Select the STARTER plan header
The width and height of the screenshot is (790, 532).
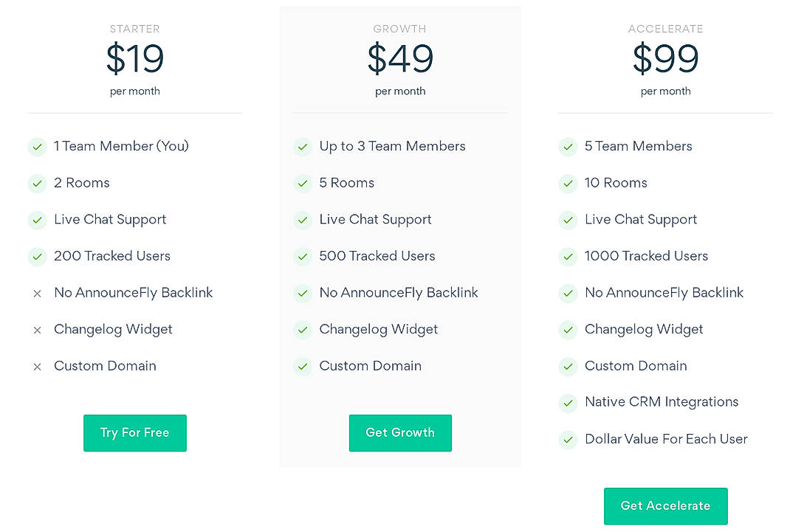[x=135, y=29]
